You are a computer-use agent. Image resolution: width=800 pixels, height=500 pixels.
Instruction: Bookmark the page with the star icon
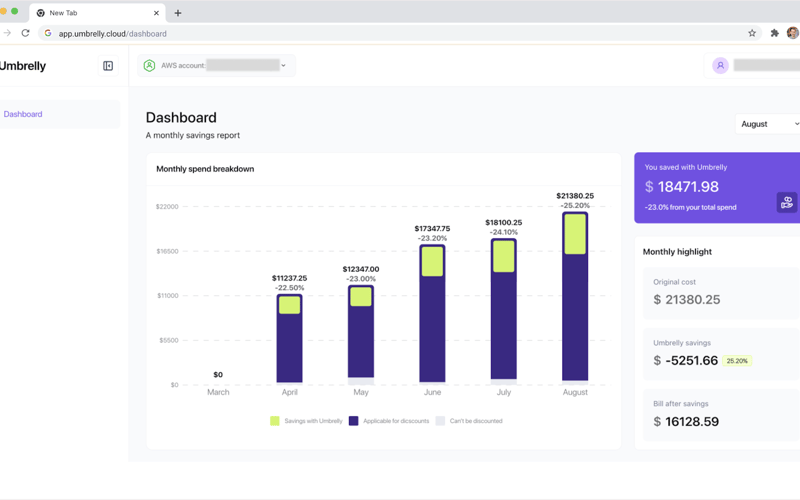752,33
